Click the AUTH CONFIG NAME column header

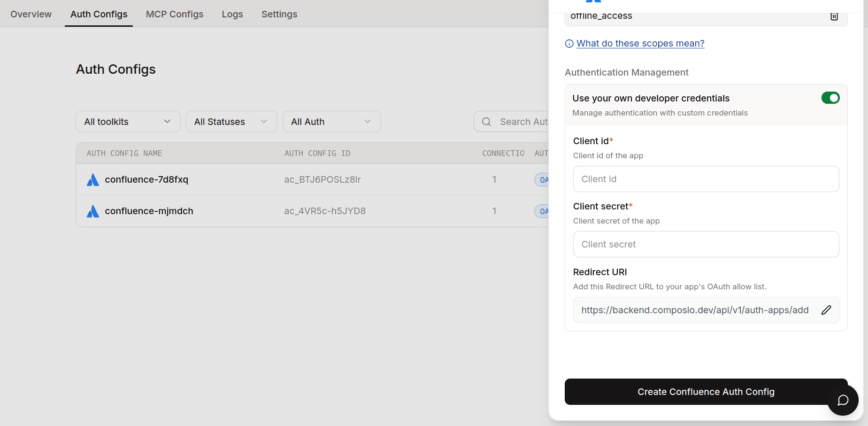(124, 153)
